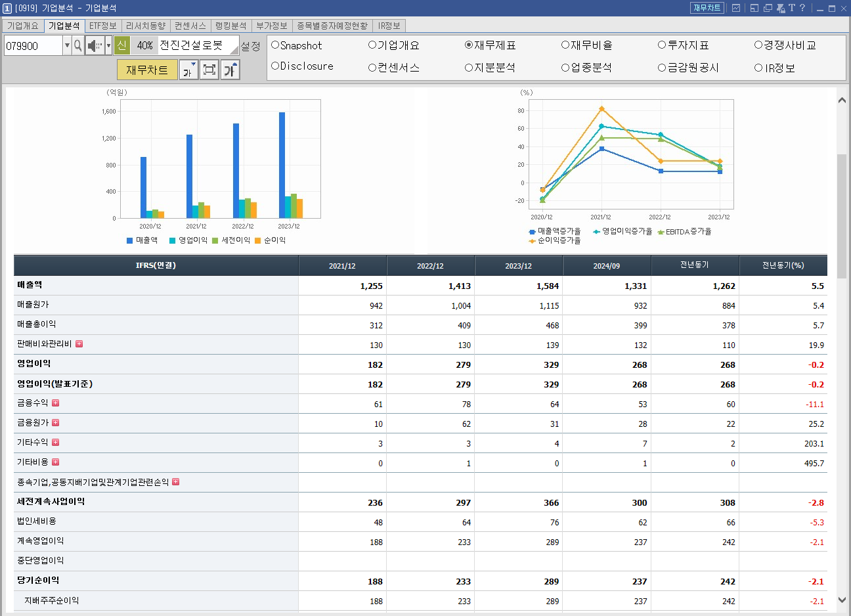Click the yellow 재무차트 button
Viewport: 851px width, 616px height.
[x=147, y=70]
